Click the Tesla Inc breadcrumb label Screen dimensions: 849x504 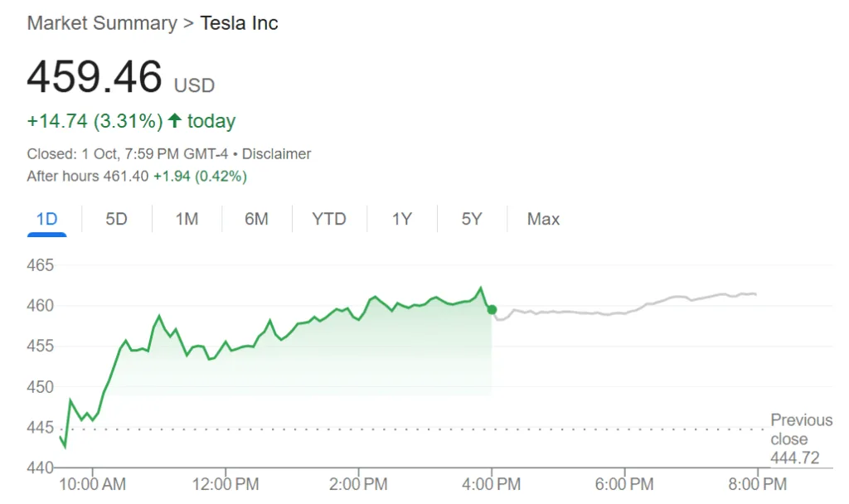[239, 23]
